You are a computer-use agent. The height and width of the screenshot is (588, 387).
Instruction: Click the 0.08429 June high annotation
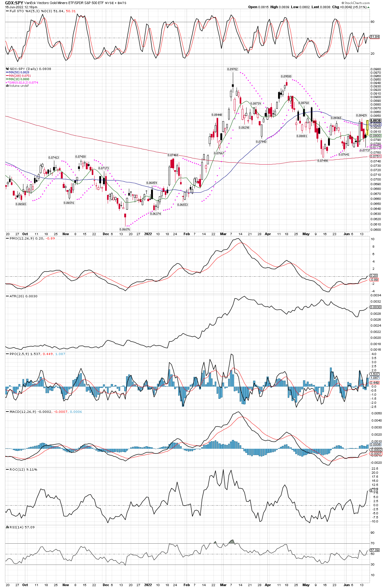(361, 116)
